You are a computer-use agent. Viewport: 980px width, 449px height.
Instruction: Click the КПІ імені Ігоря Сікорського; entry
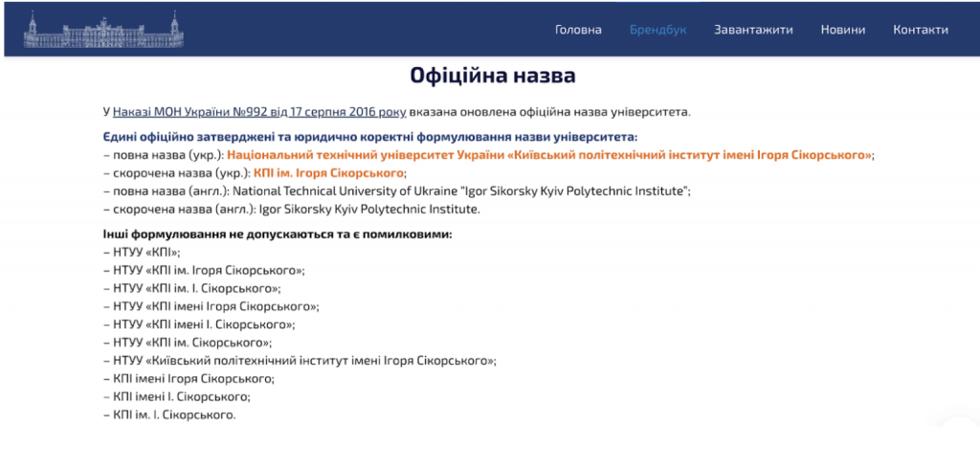point(189,379)
